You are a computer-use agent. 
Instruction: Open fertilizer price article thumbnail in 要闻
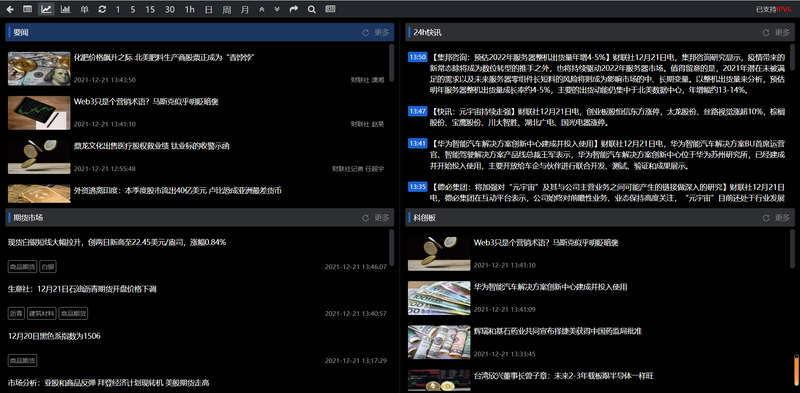[x=39, y=68]
